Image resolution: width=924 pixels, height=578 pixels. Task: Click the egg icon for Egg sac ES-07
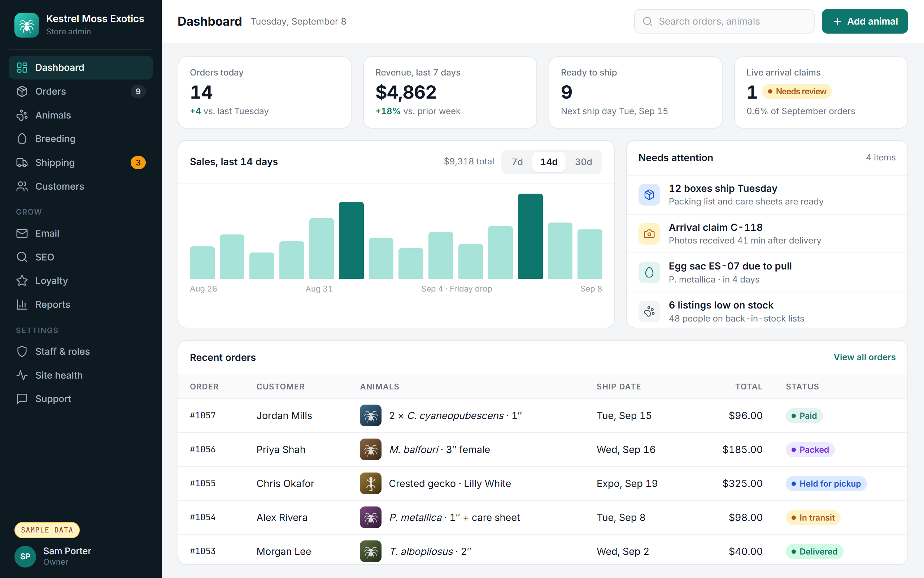click(649, 272)
